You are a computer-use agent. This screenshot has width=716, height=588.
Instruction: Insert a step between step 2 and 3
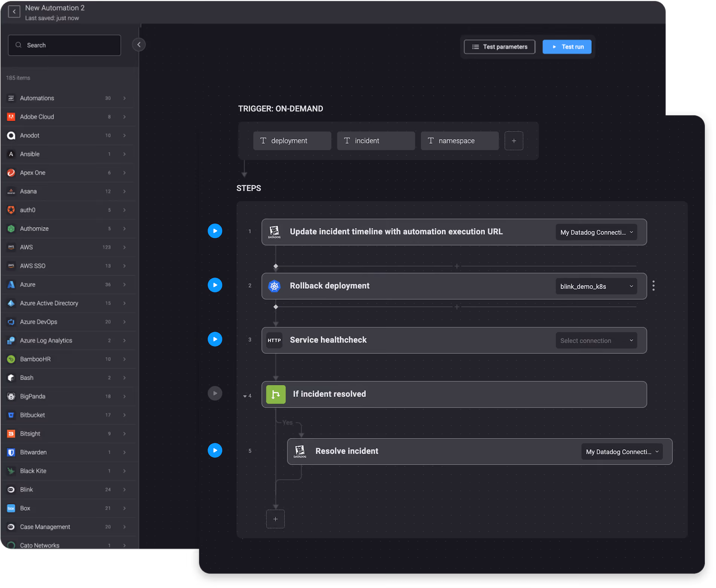[457, 307]
